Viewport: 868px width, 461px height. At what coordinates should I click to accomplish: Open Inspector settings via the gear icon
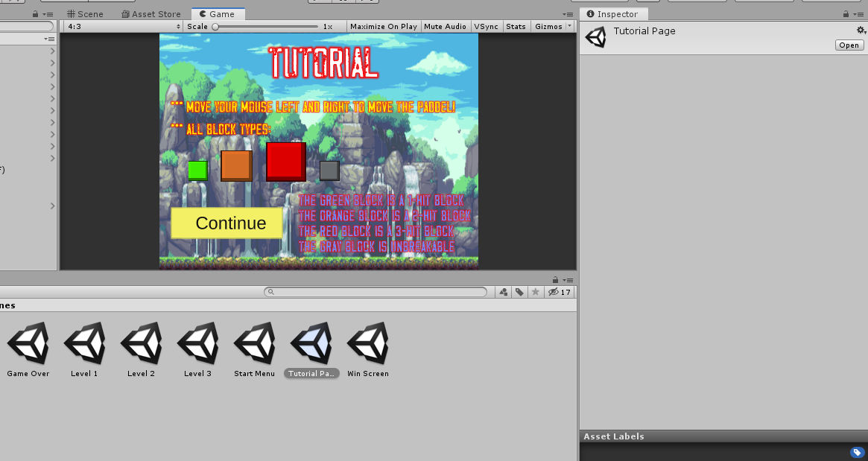(x=861, y=31)
